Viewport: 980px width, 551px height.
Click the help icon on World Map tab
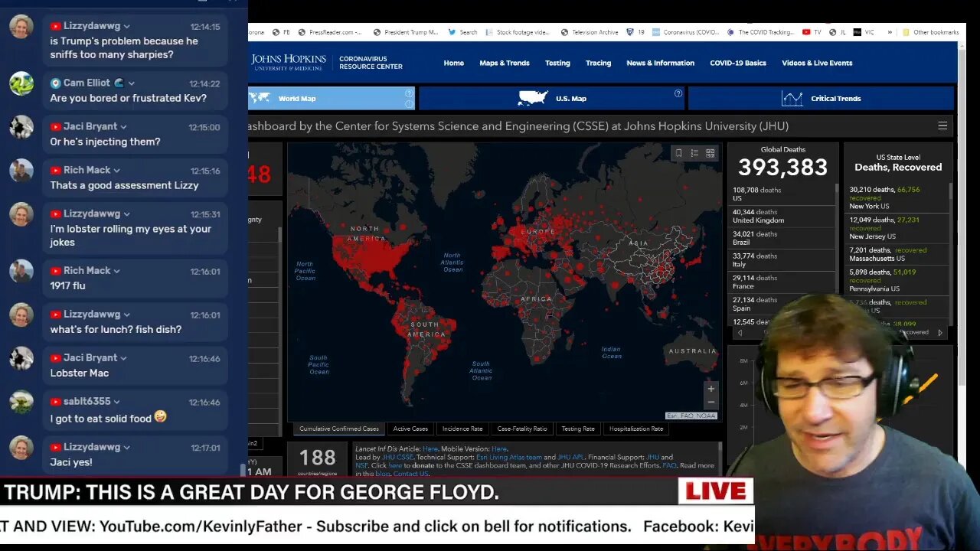[409, 93]
